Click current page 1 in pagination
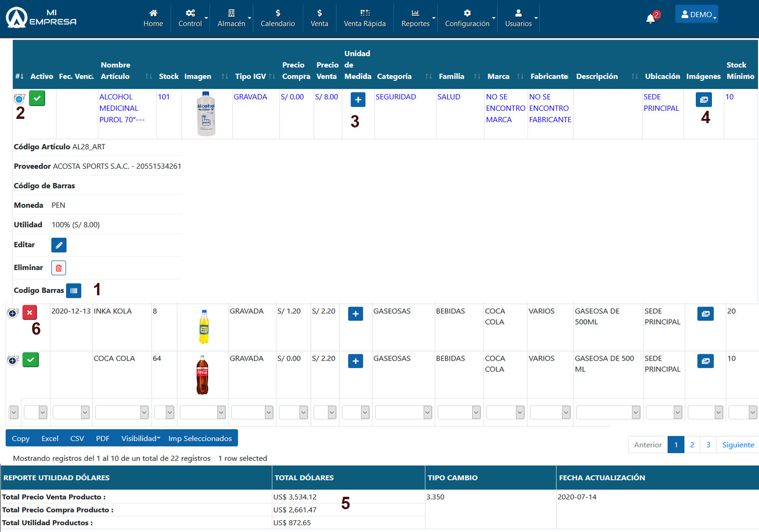Viewport: 759px width, 532px height. pyautogui.click(x=676, y=445)
